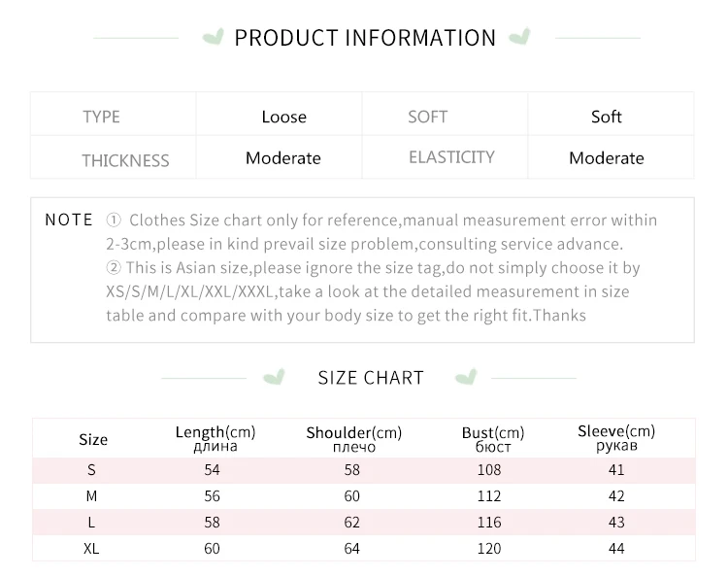Click the circled number 2 note marker
The image size is (728, 577).
[114, 267]
